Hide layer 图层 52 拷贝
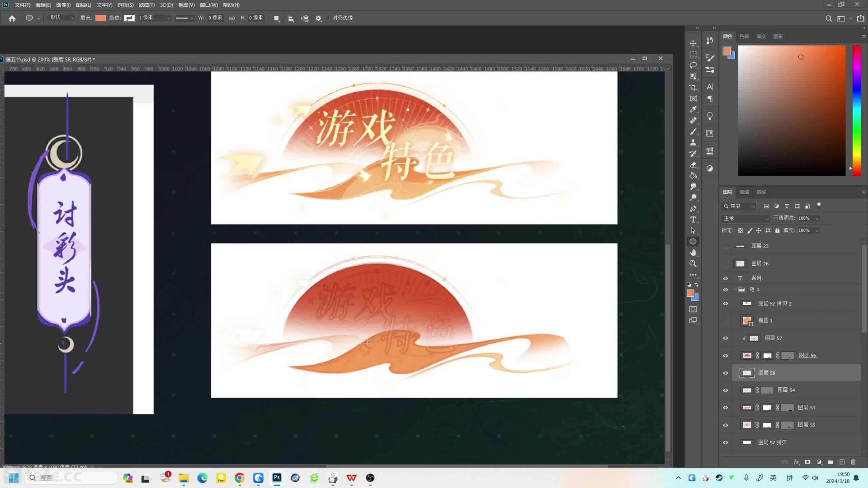 click(726, 443)
